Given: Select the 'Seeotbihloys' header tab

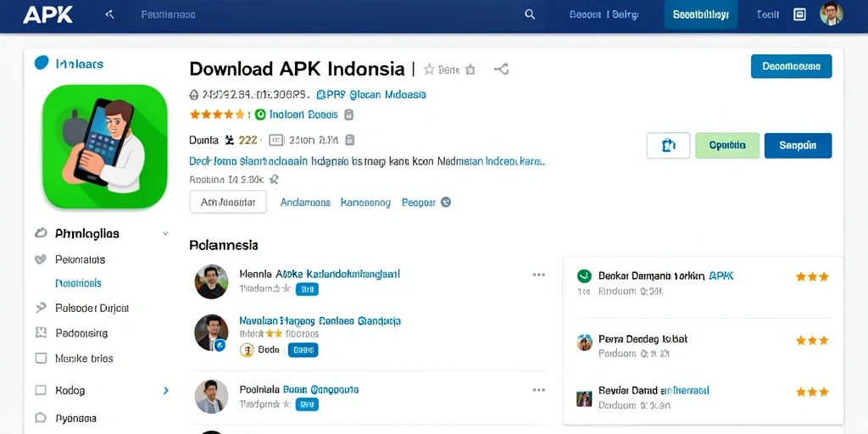Looking at the screenshot, I should point(701,15).
